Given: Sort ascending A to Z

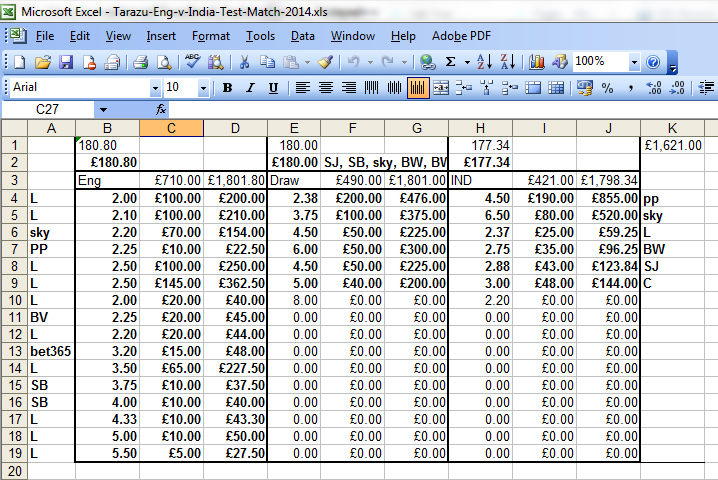Looking at the screenshot, I should (x=484, y=62).
